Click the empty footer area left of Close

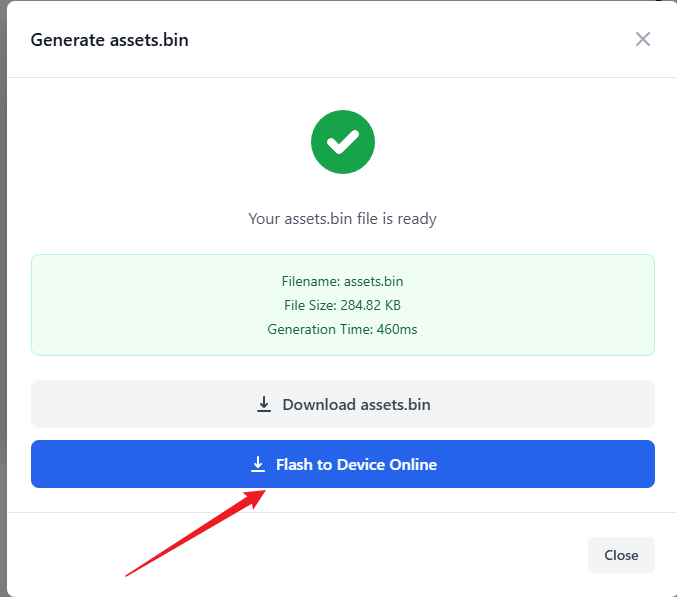300,555
